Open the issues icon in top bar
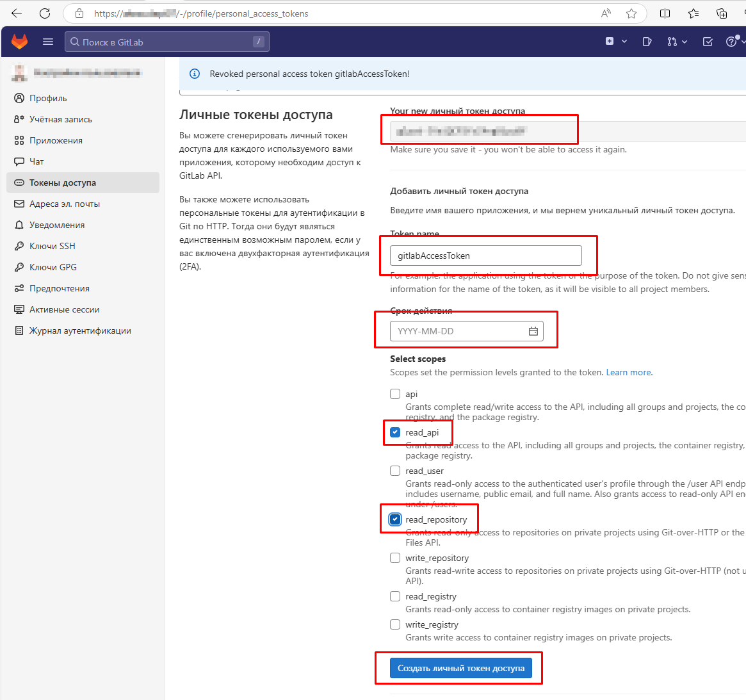The image size is (746, 700). point(647,42)
